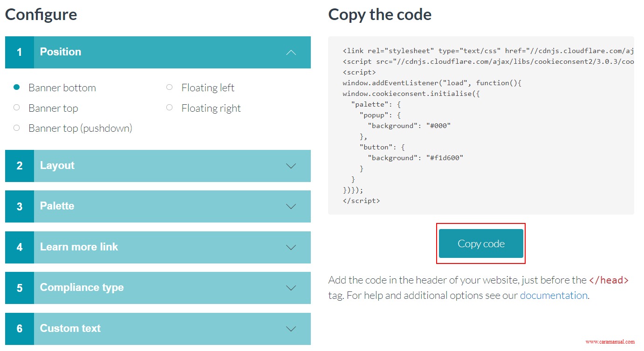Choose the Floating left position

tap(170, 87)
